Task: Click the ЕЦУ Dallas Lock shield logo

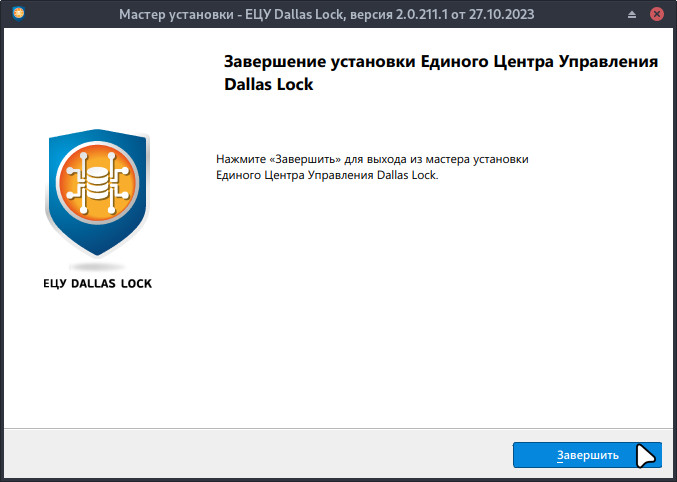Action: click(x=98, y=193)
